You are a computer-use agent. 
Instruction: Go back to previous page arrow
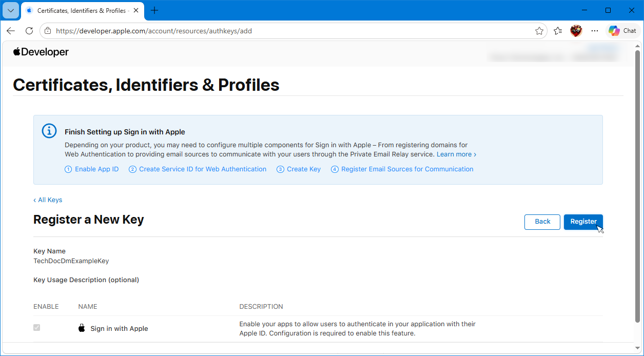click(11, 31)
